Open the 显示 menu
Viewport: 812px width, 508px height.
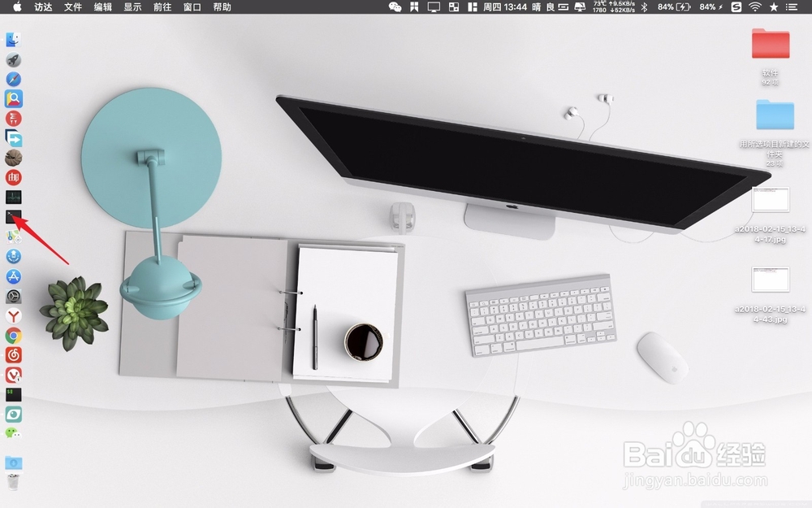(x=132, y=7)
